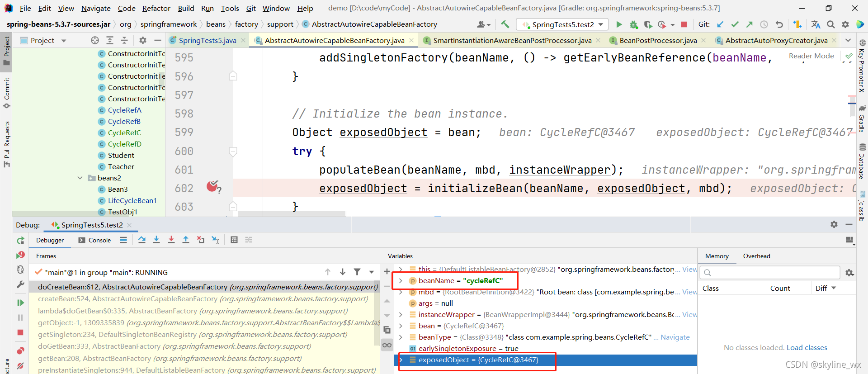Toggle fold marker at line 600
The image size is (868, 374).
pyautogui.click(x=233, y=151)
